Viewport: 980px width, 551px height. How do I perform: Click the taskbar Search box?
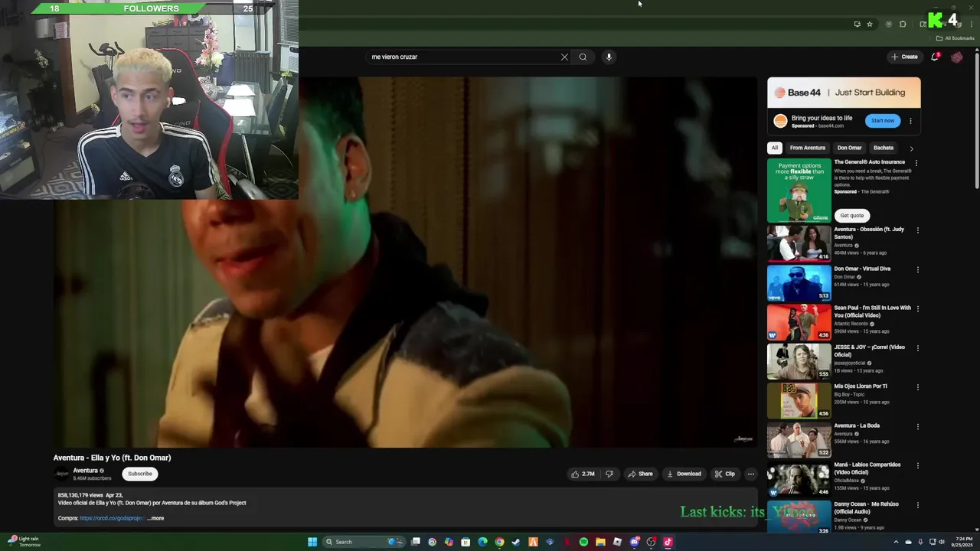(364, 542)
